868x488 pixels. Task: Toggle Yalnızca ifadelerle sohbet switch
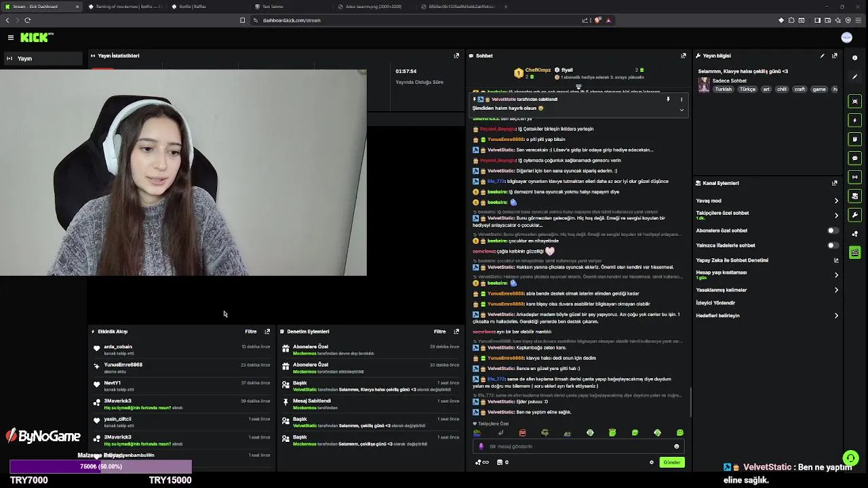pyautogui.click(x=832, y=245)
